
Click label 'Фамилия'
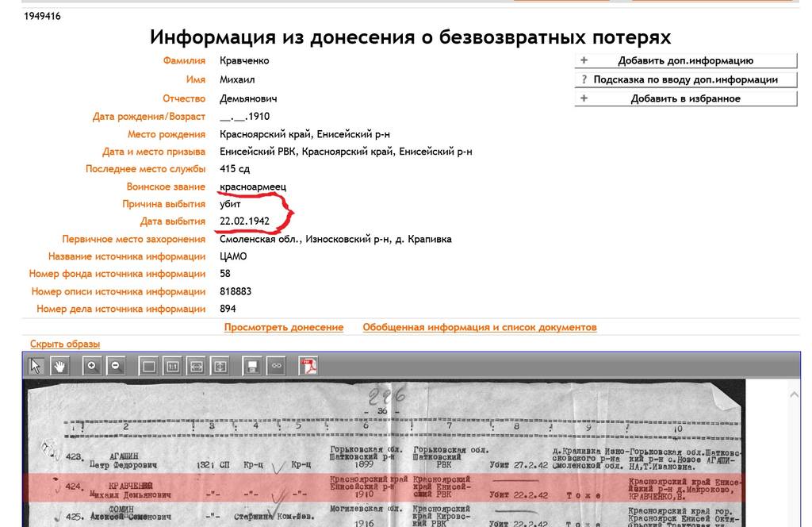184,60
